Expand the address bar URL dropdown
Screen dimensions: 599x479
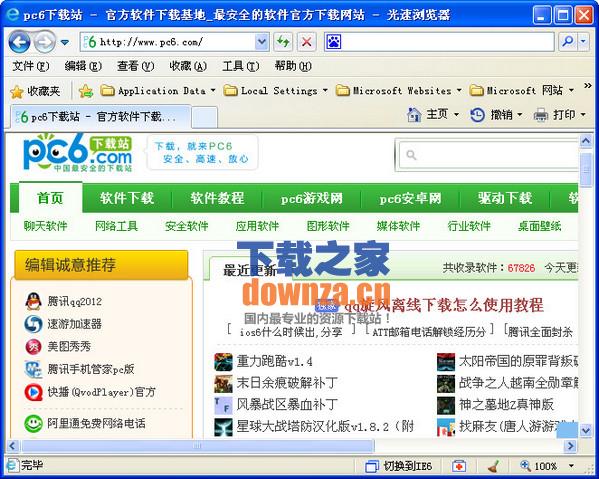262,42
